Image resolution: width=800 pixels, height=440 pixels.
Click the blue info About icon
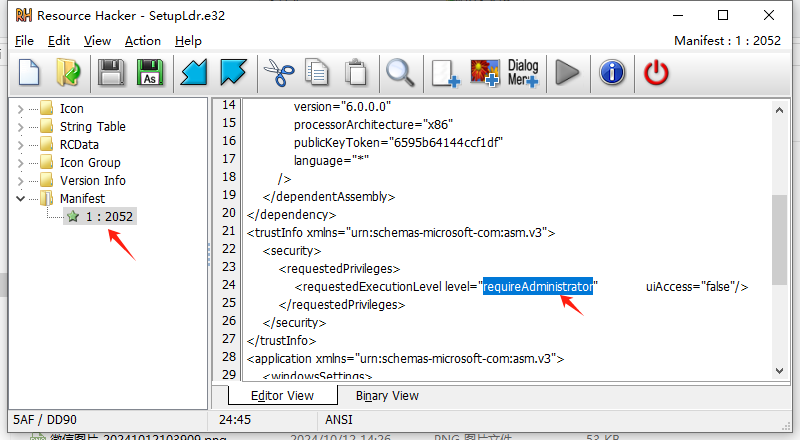coord(611,72)
